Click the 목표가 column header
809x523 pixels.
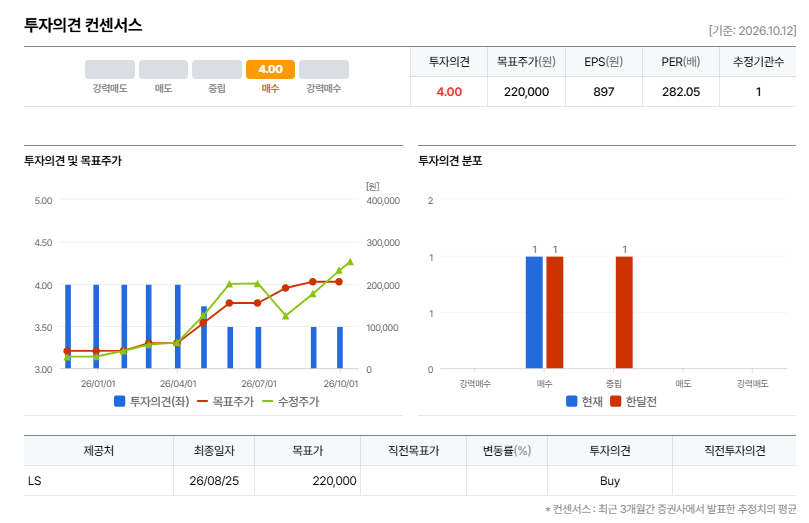point(308,451)
